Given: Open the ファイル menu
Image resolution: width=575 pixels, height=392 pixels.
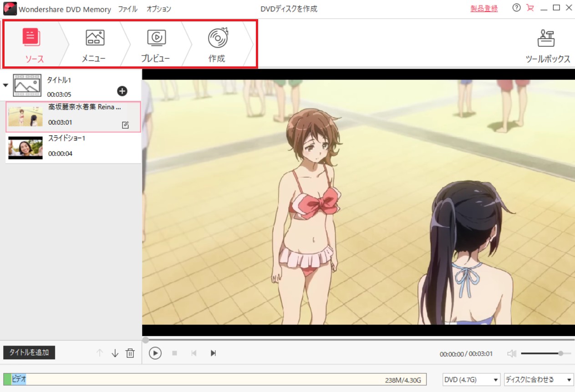Looking at the screenshot, I should point(127,9).
